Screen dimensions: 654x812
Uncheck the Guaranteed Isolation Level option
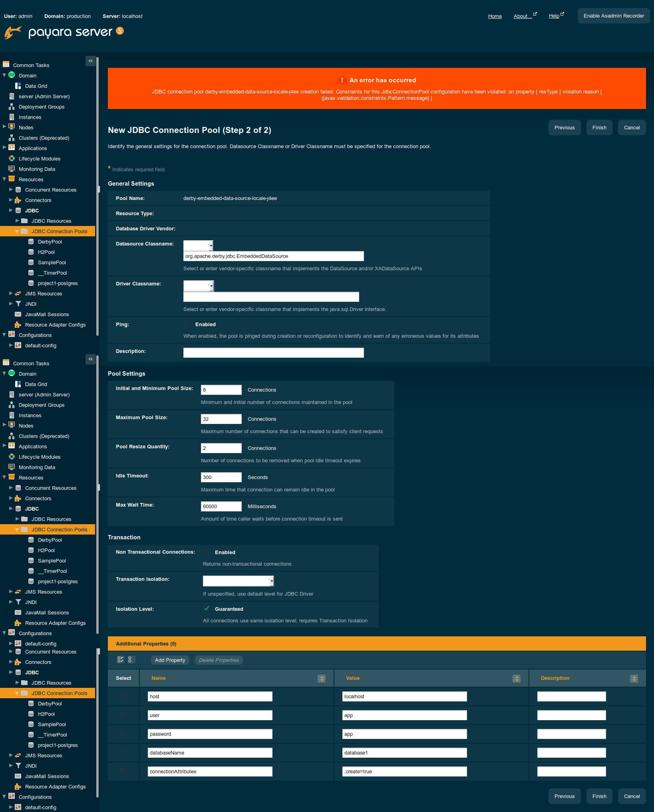(x=207, y=609)
